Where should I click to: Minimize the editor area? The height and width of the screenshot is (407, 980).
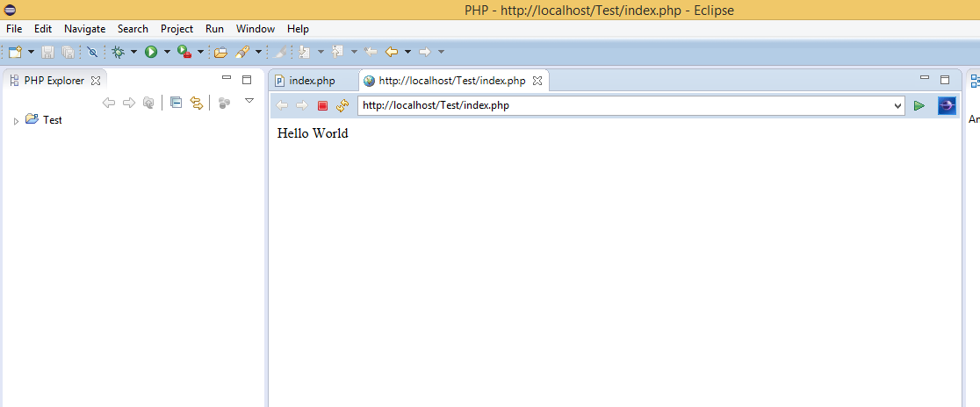[925, 78]
